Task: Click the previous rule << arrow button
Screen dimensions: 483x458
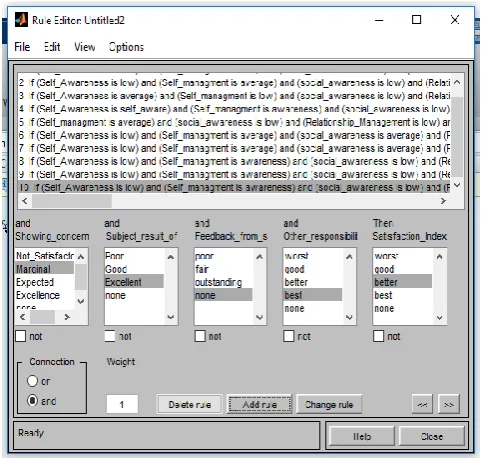Action: (422, 404)
